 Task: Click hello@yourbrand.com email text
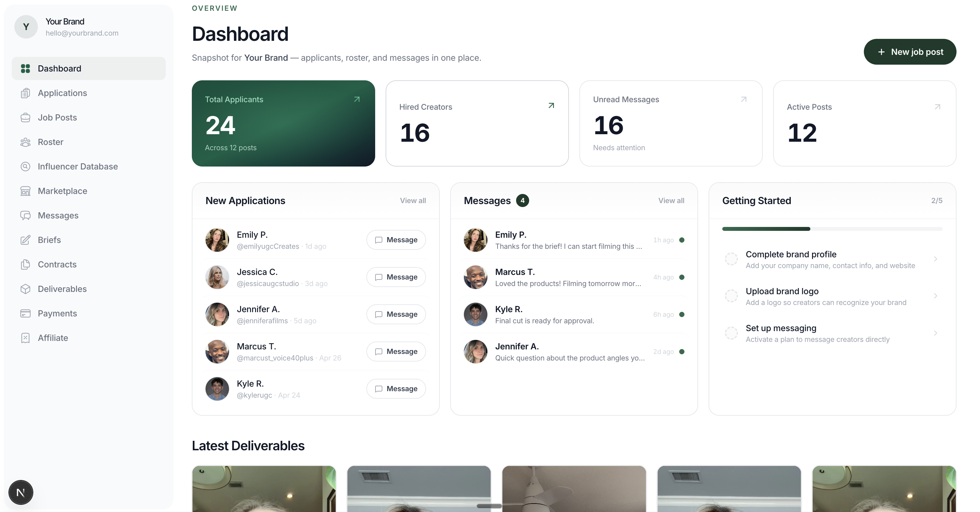pyautogui.click(x=82, y=33)
